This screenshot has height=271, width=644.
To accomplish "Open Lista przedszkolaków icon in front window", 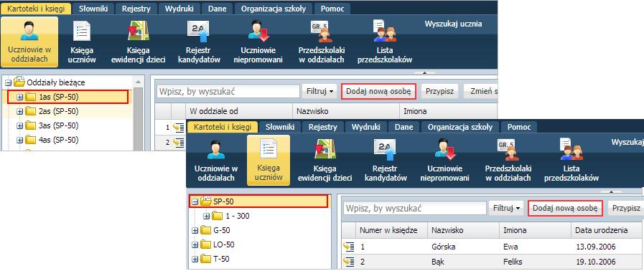I will (x=571, y=160).
